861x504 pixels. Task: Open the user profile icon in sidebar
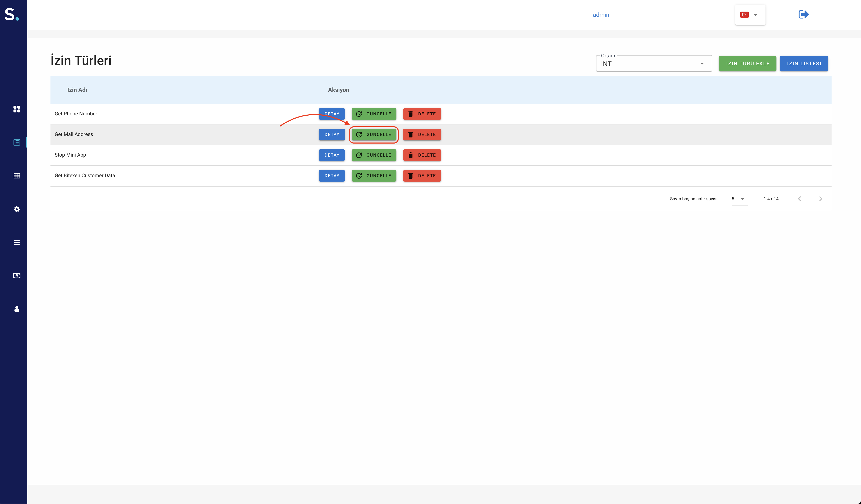coord(16,309)
